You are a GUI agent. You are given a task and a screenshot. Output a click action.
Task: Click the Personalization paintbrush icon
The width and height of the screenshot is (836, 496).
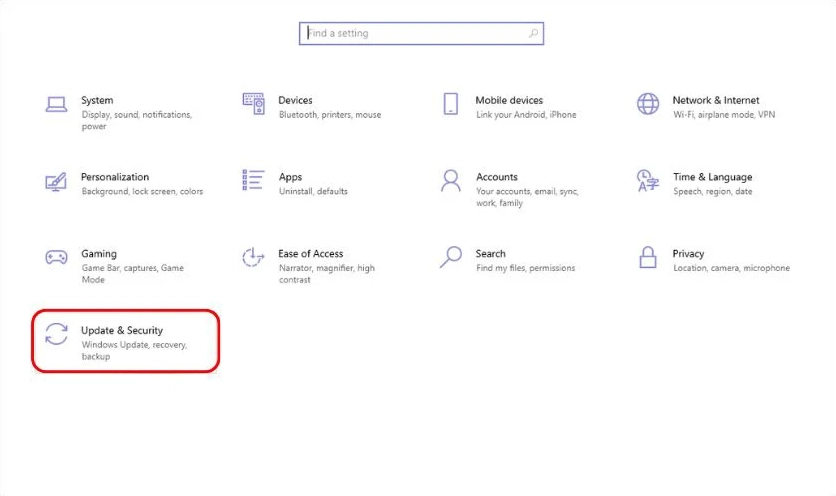click(56, 181)
